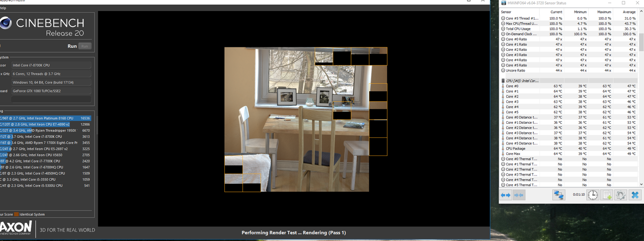Select the Core #0 Distance to TjMAX row
Screen dimensions: 644x241
pyautogui.click(x=569, y=117)
